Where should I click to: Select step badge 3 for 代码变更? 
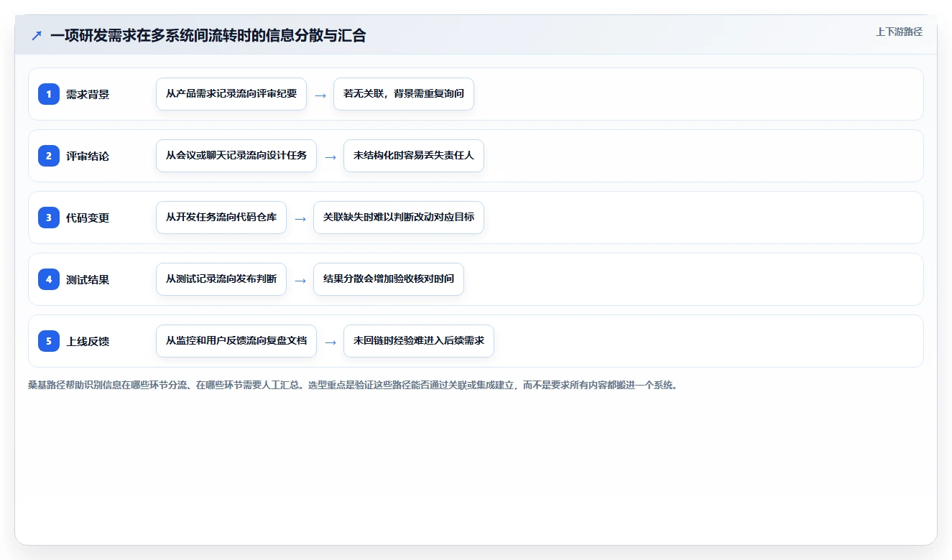pos(49,218)
